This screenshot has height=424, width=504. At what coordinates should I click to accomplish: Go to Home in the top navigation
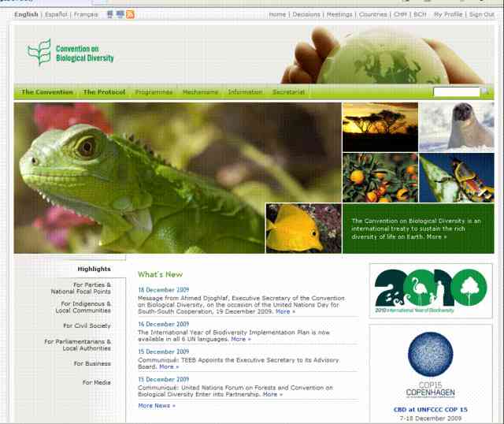277,14
